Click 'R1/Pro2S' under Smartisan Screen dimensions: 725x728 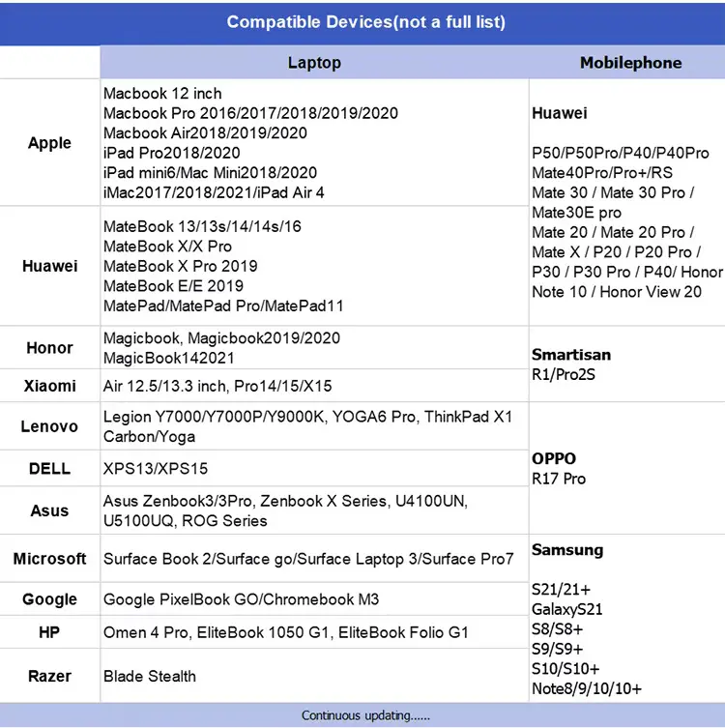pos(564,375)
